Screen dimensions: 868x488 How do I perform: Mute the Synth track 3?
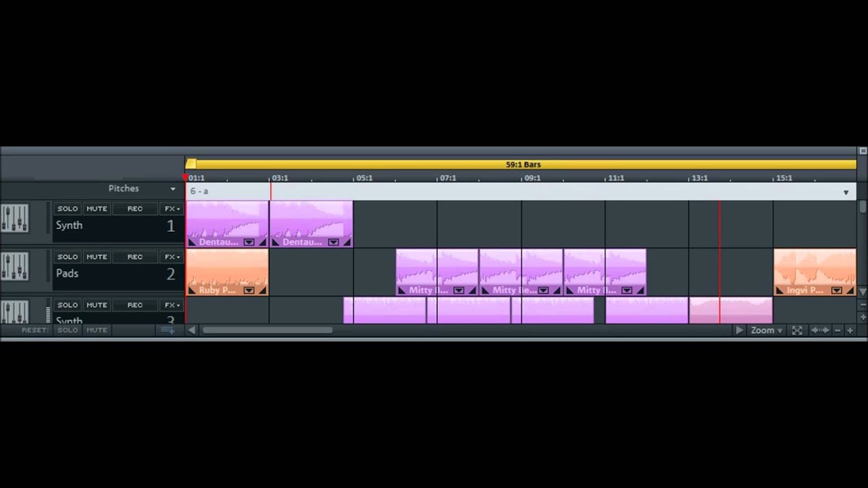96,305
